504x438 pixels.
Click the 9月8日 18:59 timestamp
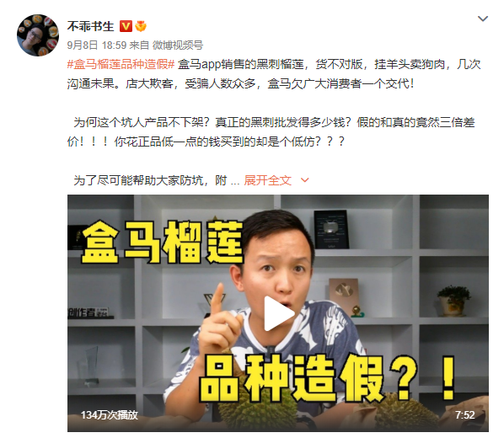coord(97,45)
